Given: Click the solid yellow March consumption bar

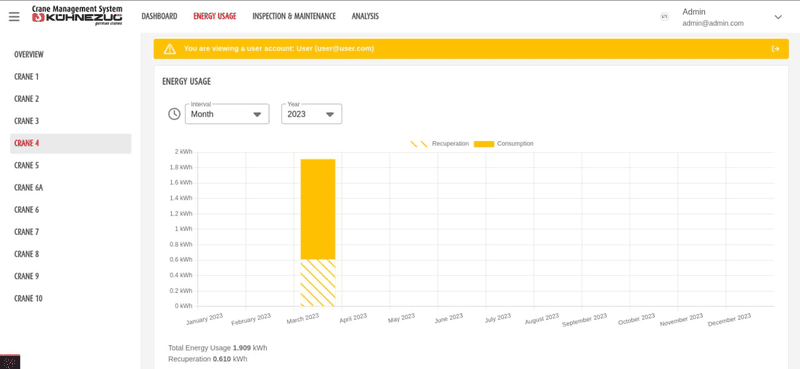Looking at the screenshot, I should tap(318, 209).
